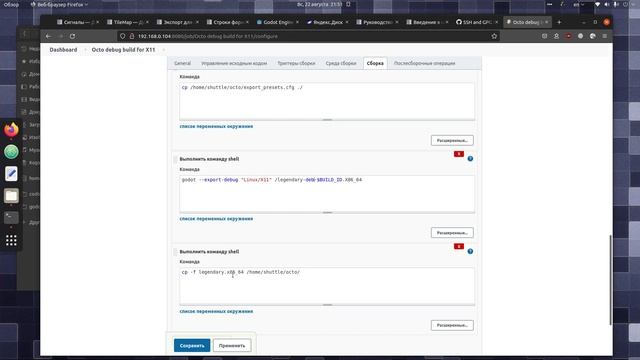Image resolution: width=640 pixels, height=360 pixels.
Task: Click Применить to apply changes
Action: click(x=232, y=345)
